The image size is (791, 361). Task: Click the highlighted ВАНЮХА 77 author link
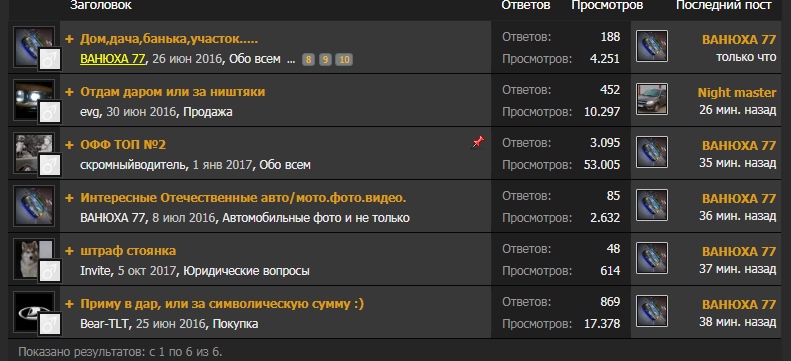[113, 59]
